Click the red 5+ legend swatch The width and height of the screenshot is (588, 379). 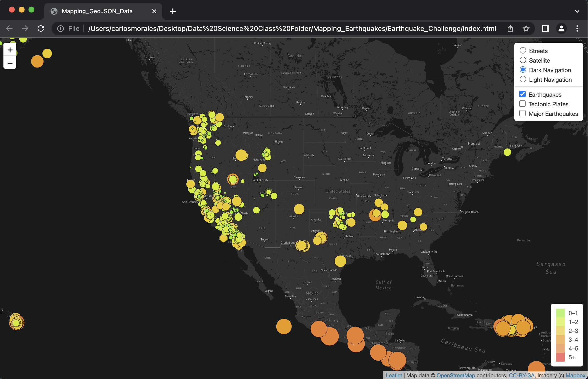(x=560, y=357)
